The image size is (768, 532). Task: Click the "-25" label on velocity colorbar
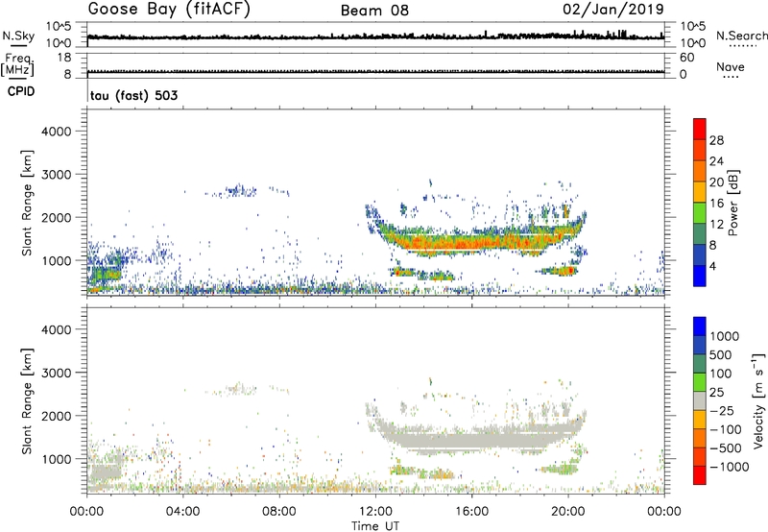[x=722, y=410]
